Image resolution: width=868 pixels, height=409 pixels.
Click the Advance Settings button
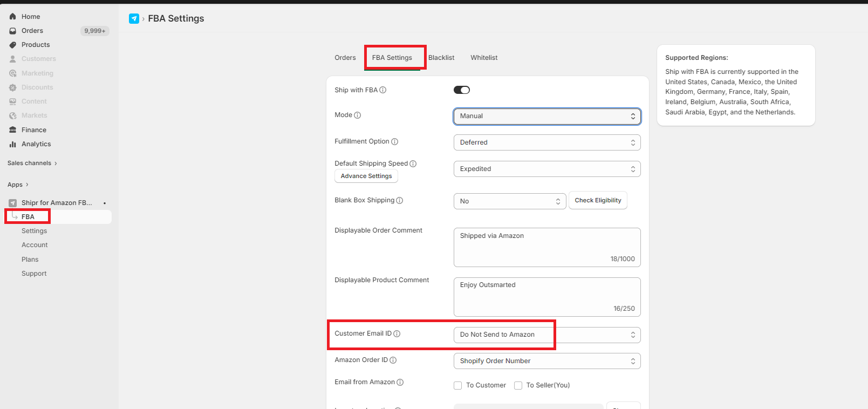point(366,176)
